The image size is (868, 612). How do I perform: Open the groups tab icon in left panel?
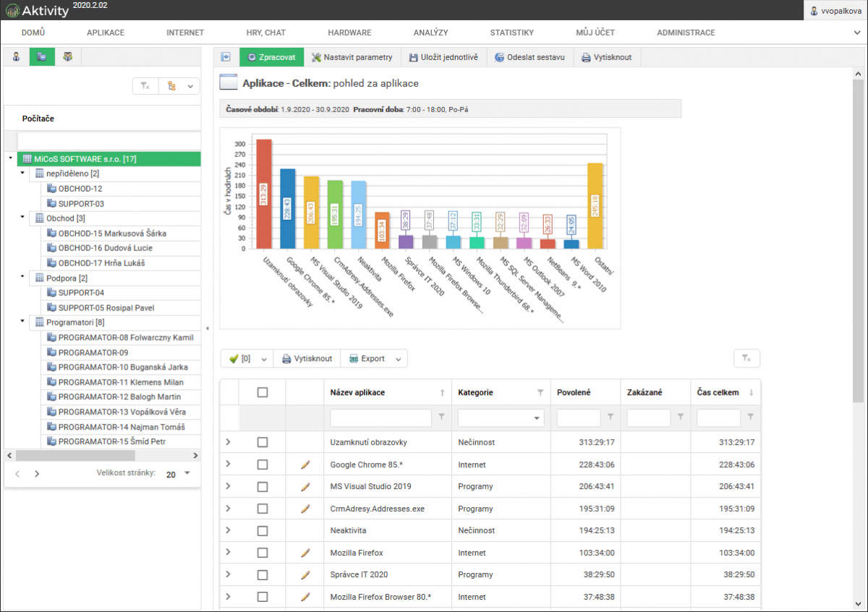pos(68,57)
